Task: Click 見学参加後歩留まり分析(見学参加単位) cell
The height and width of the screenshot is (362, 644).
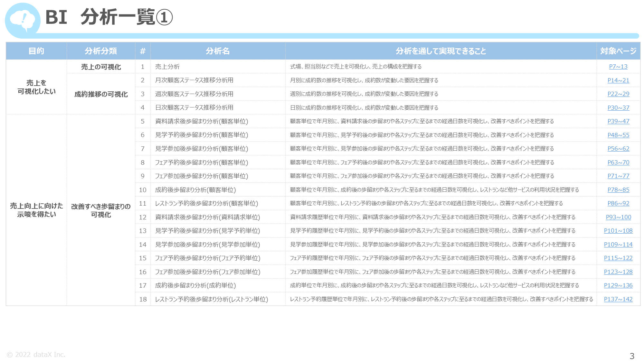Action: click(218, 245)
